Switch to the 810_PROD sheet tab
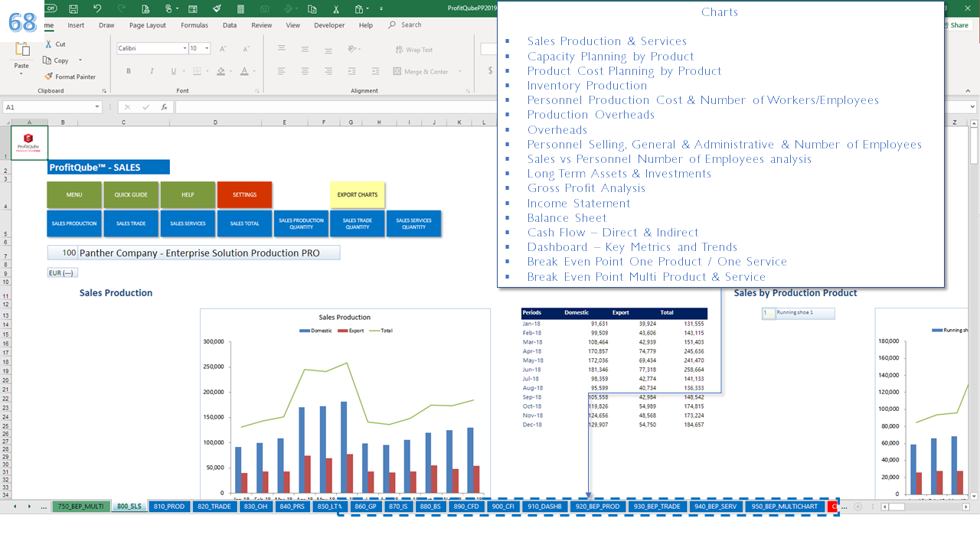The height and width of the screenshot is (551, 980). tap(169, 507)
